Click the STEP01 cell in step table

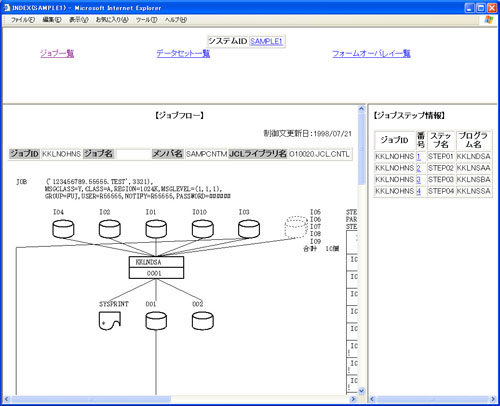441,156
